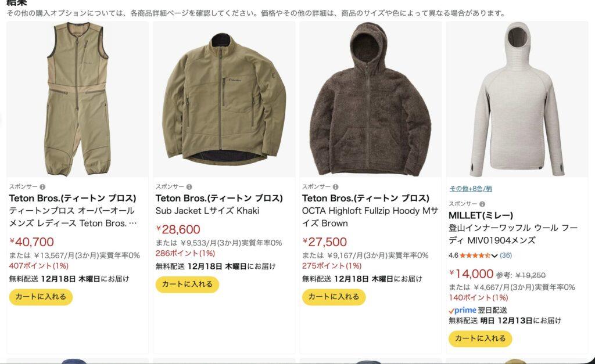Open OCTA Highloft Fullzip Hoody title

(370, 217)
